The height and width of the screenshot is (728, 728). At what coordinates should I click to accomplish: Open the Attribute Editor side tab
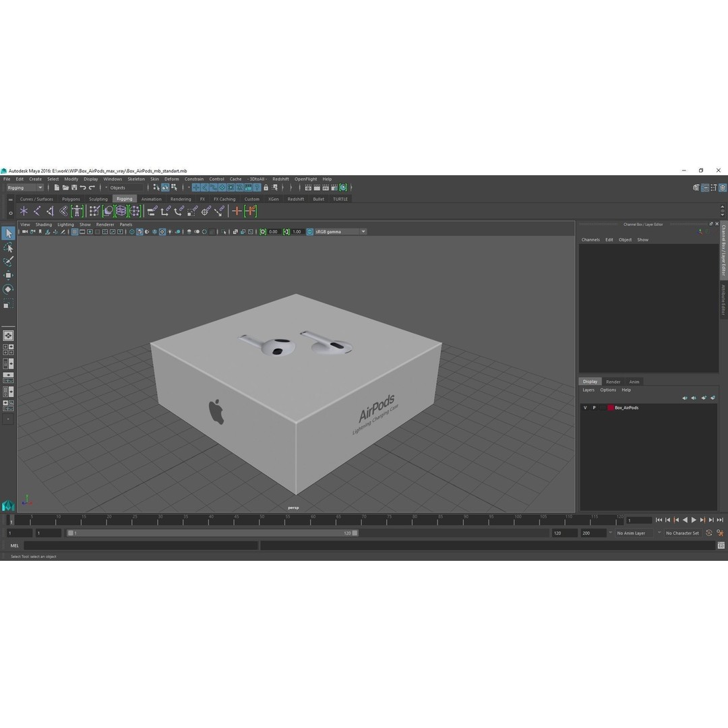tap(723, 300)
